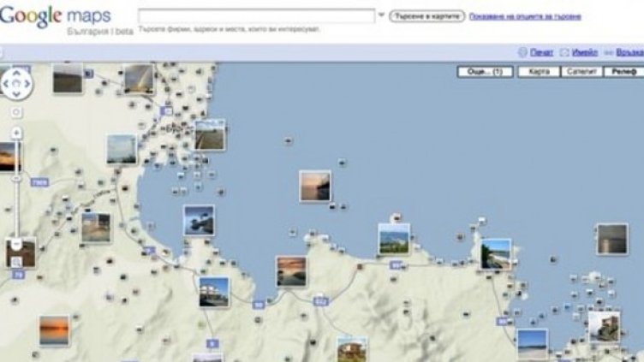
Task: Open the search box dropdown arrow
Action: (381, 15)
